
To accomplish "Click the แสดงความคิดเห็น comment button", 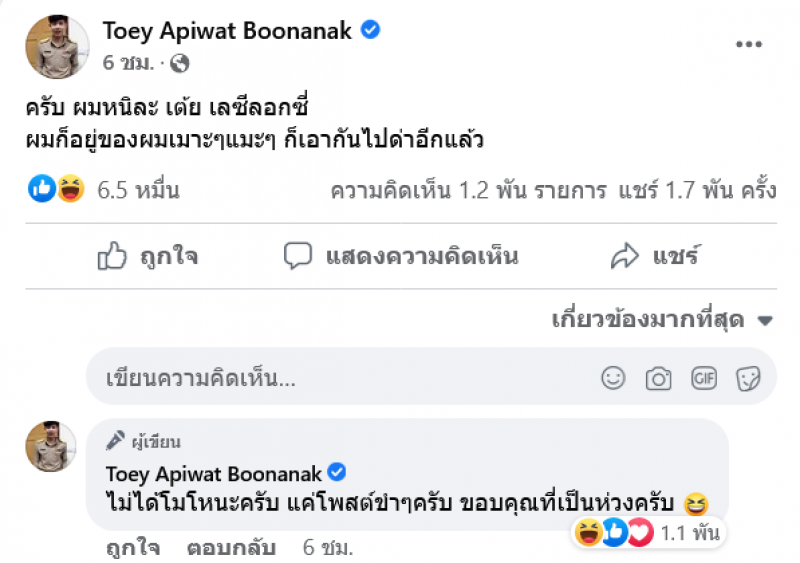I will (x=401, y=257).
